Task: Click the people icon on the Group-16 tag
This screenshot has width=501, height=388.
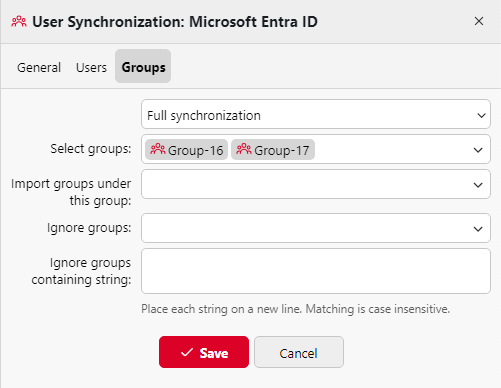Action: click(158, 149)
